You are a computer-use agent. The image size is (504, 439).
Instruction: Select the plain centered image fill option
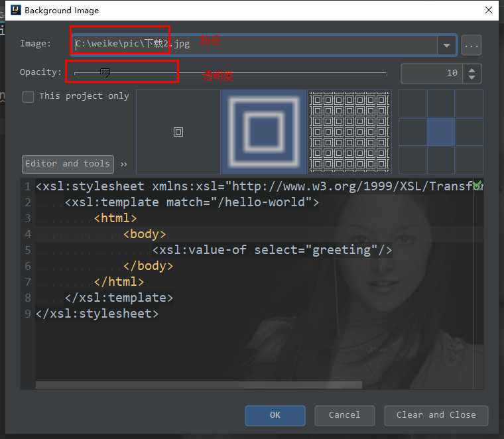click(178, 132)
